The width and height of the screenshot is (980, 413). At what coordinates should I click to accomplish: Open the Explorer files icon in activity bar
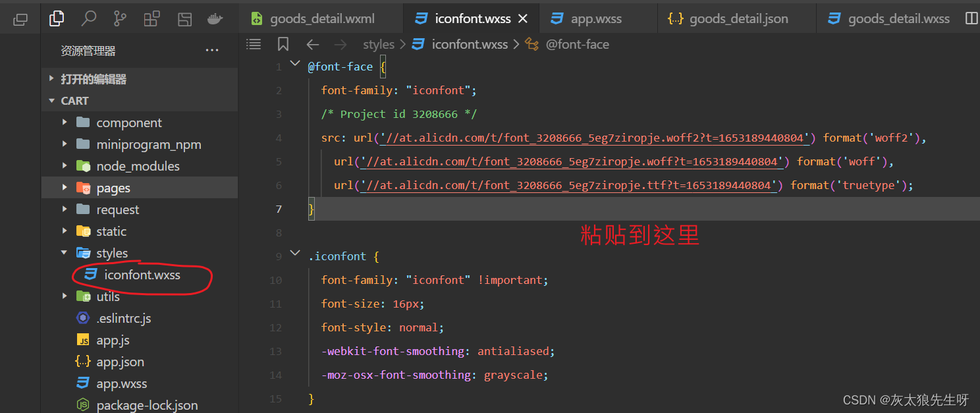(x=57, y=19)
